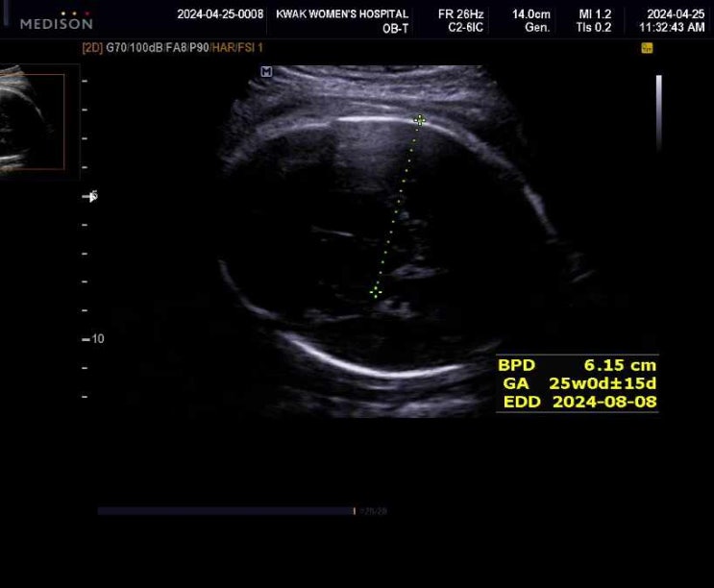This screenshot has width=714, height=588.
Task: Click the probe orientation M marker
Action: 266,72
